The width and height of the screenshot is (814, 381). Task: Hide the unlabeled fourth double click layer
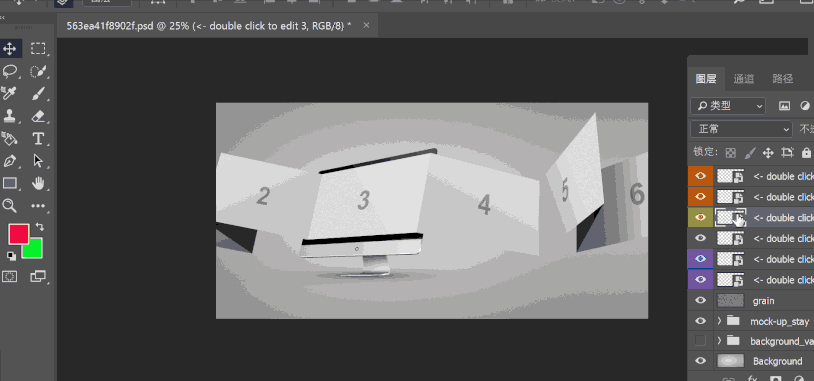[700, 238]
